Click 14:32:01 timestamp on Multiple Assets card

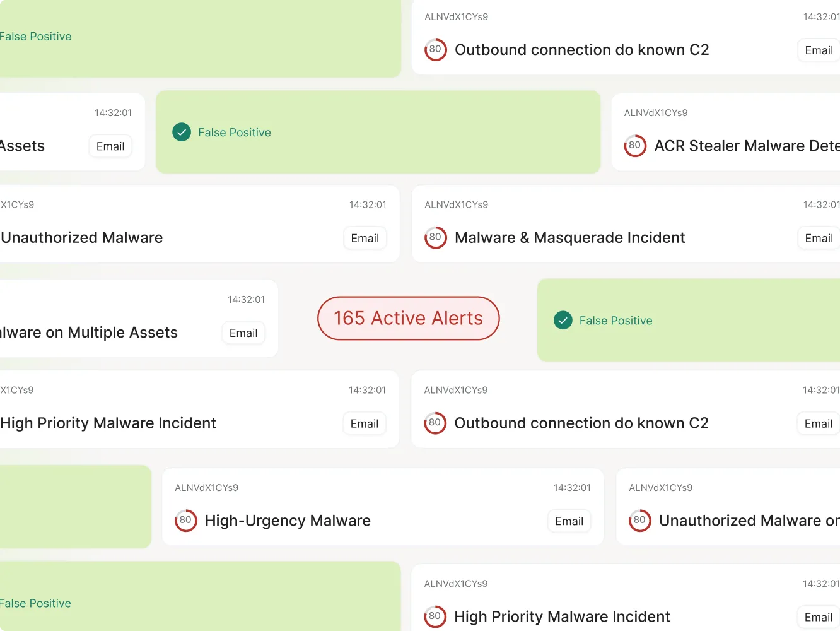[x=247, y=300]
